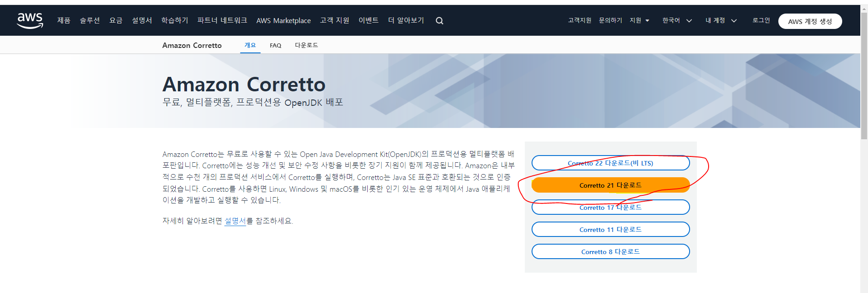Open the 학습하기 menu
Screen dimensions: 868x293
[175, 20]
